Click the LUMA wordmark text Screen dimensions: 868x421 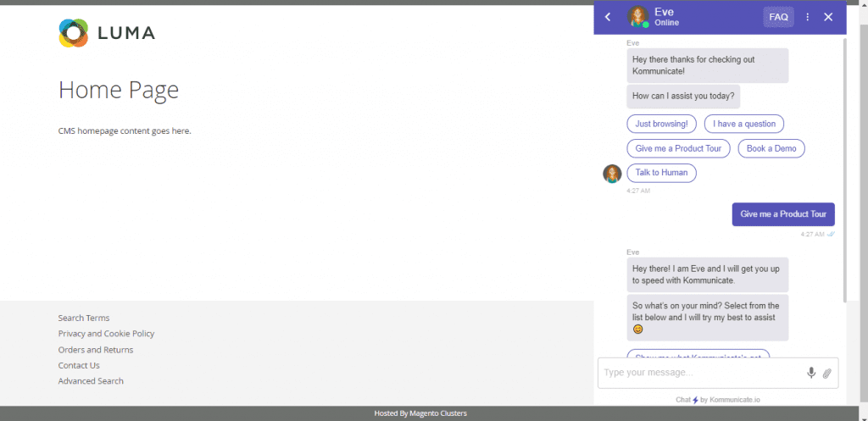point(126,33)
